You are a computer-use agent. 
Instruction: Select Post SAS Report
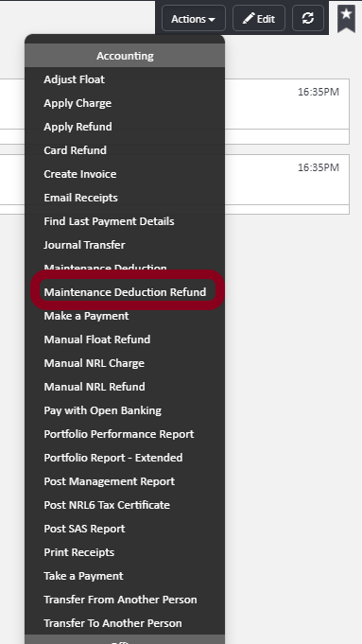84,529
